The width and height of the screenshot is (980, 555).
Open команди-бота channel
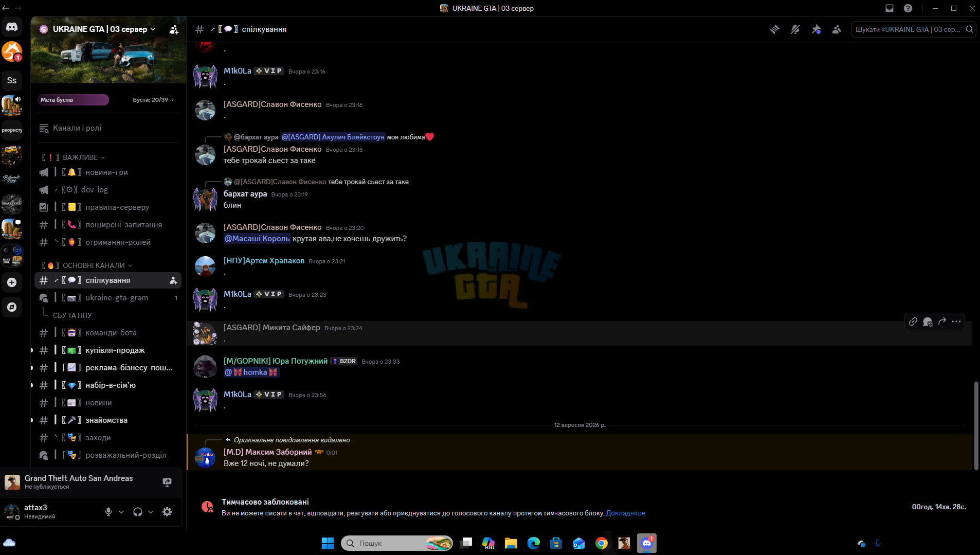pos(108,333)
